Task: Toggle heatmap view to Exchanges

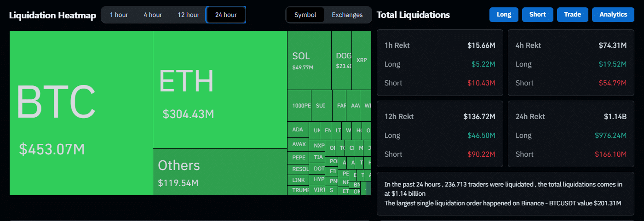Action: (347, 15)
